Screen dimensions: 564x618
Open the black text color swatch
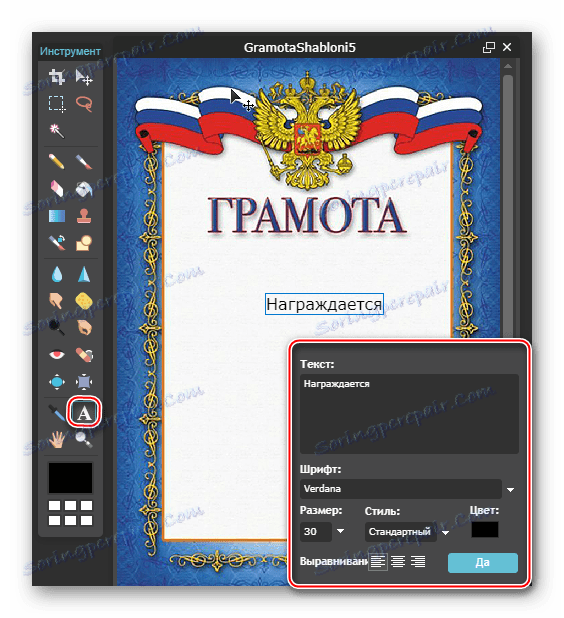point(485,530)
